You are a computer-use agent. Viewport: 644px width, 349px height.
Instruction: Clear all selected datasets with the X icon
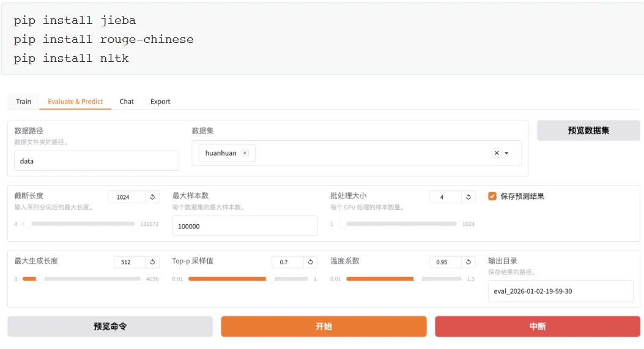pyautogui.click(x=497, y=153)
